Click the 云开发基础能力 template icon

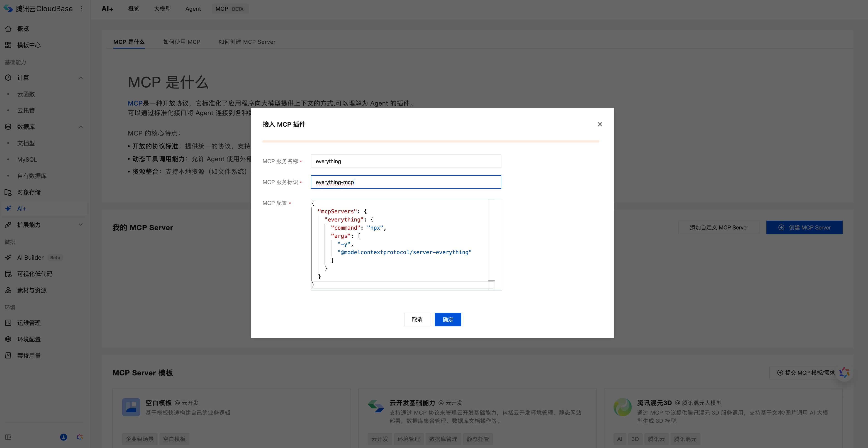[376, 406]
